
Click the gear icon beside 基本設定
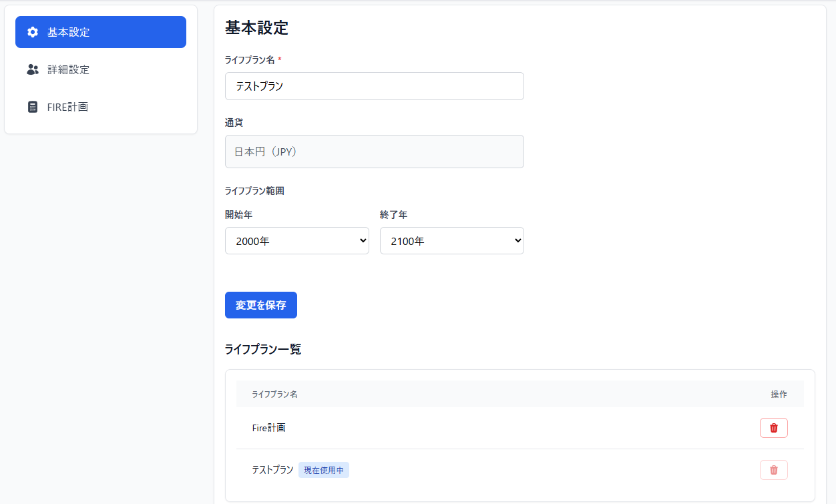[x=33, y=32]
